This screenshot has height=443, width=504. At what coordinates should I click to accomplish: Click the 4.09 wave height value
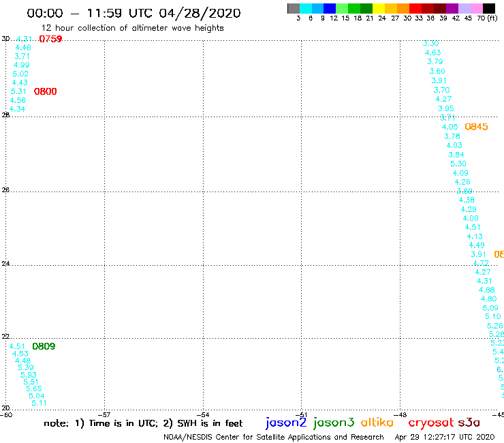pyautogui.click(x=460, y=173)
